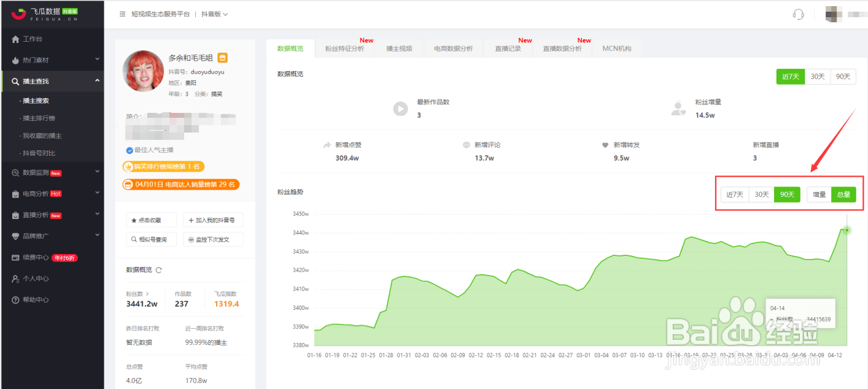Click the headset support icon

797,13
